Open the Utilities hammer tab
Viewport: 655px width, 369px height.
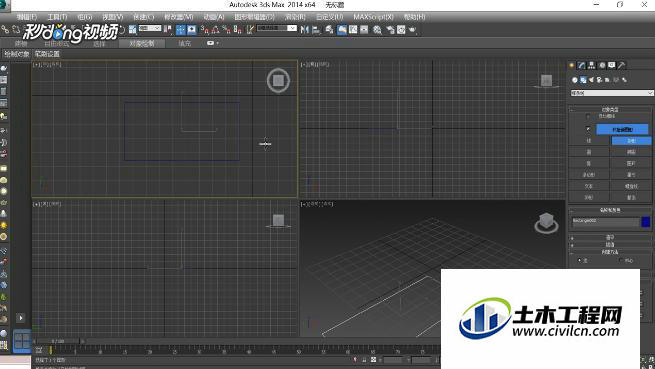(622, 65)
